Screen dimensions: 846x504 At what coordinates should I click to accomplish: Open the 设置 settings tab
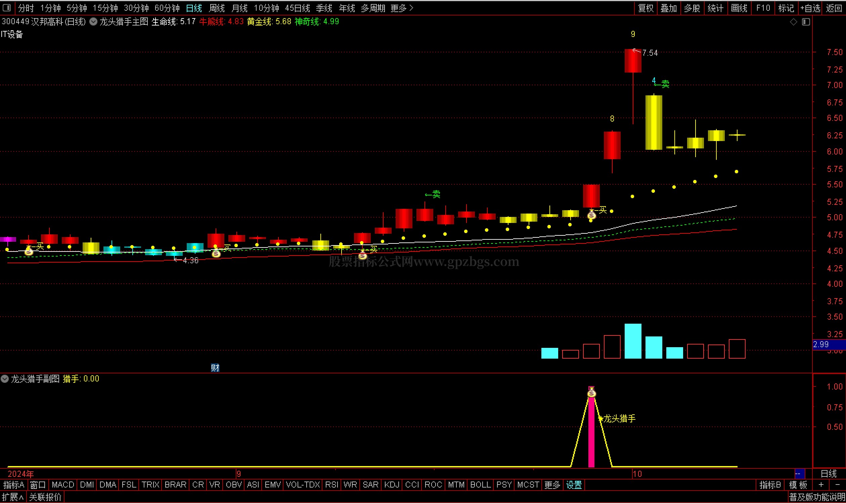pos(574,485)
